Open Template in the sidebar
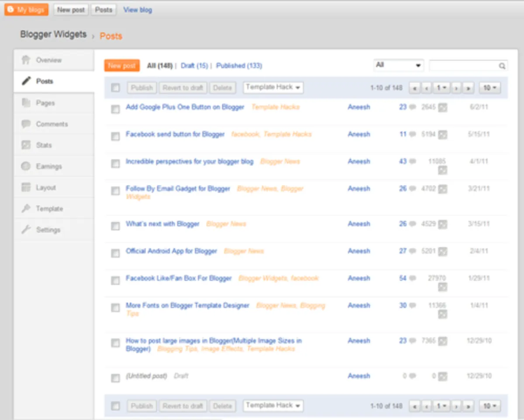 coord(54,209)
